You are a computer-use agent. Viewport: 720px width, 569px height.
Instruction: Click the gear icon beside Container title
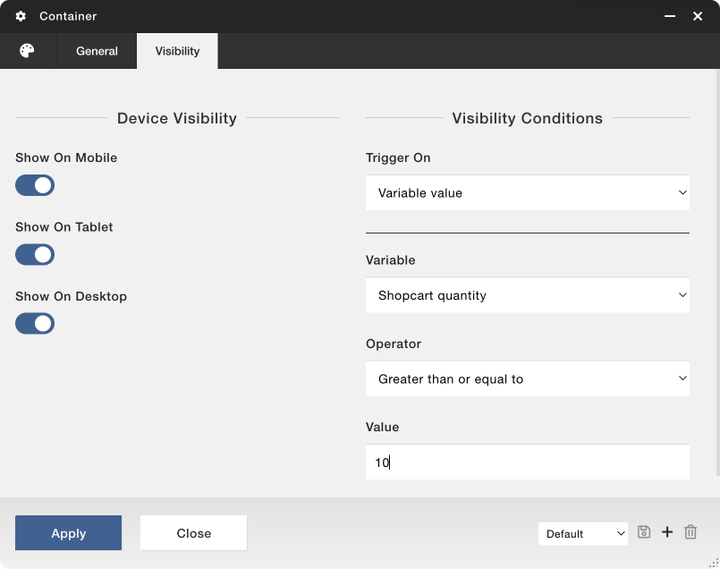(x=21, y=16)
